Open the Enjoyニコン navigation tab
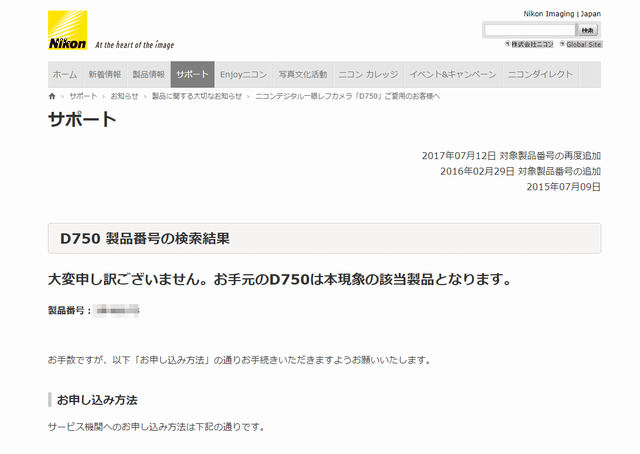The image size is (640, 454). point(244,74)
